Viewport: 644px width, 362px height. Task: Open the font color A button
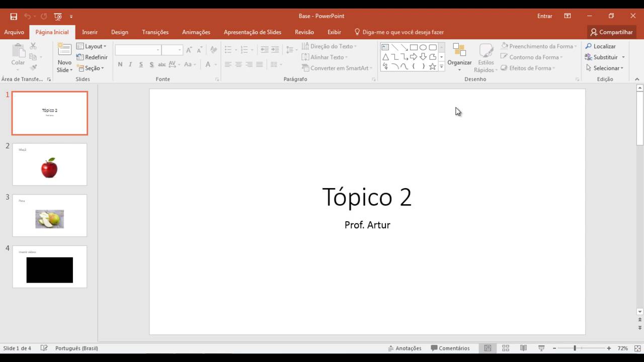pos(208,64)
